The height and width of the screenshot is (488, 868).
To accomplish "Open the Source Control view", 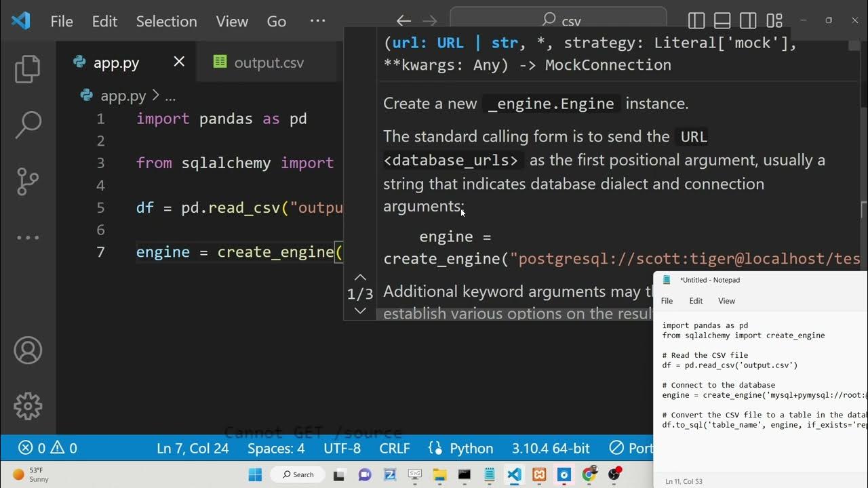I will point(28,181).
